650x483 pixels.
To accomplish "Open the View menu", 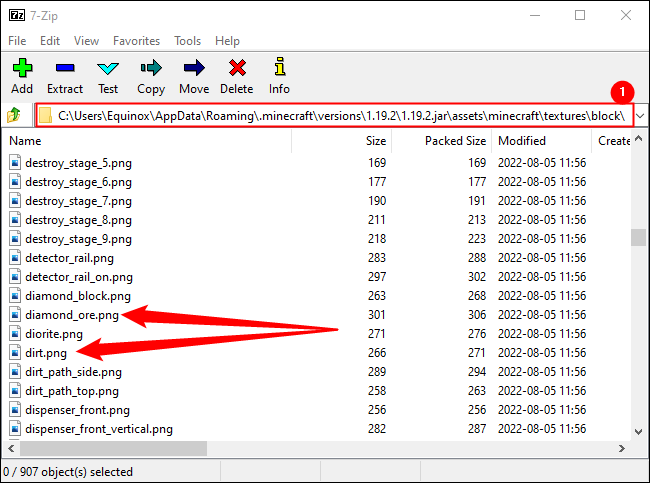I will 86,41.
